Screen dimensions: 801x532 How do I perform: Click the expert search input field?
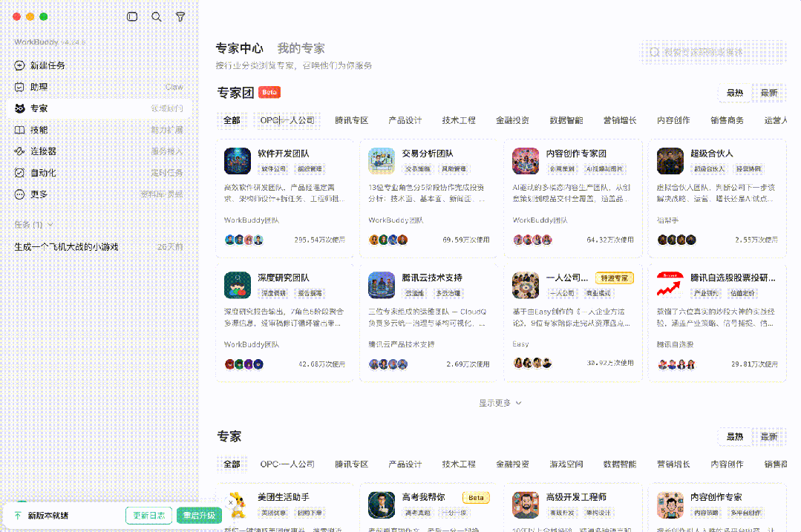click(713, 52)
